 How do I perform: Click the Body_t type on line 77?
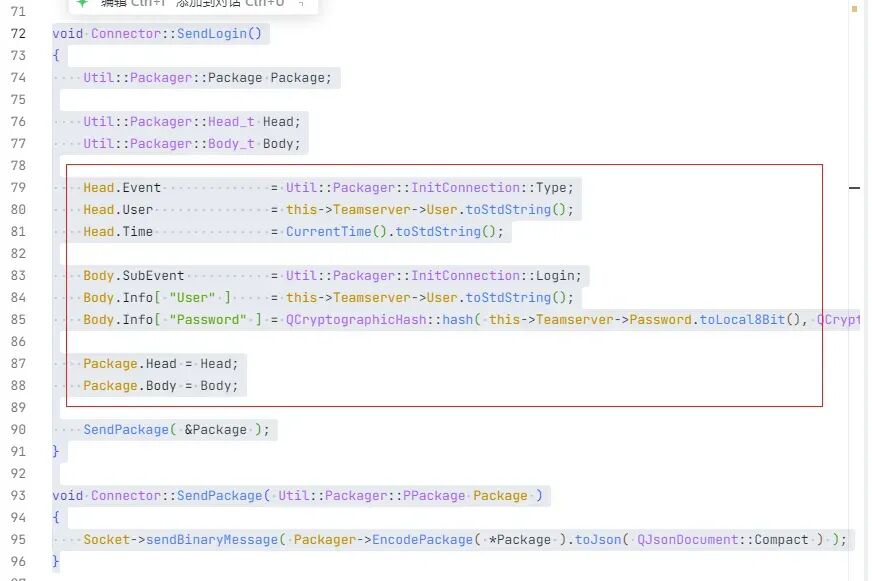231,144
